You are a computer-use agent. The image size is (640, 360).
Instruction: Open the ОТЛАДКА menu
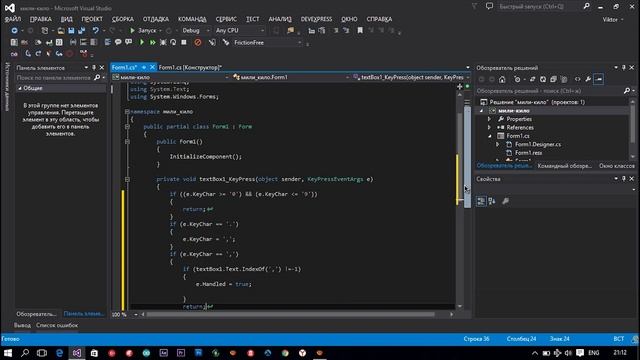(x=156, y=19)
